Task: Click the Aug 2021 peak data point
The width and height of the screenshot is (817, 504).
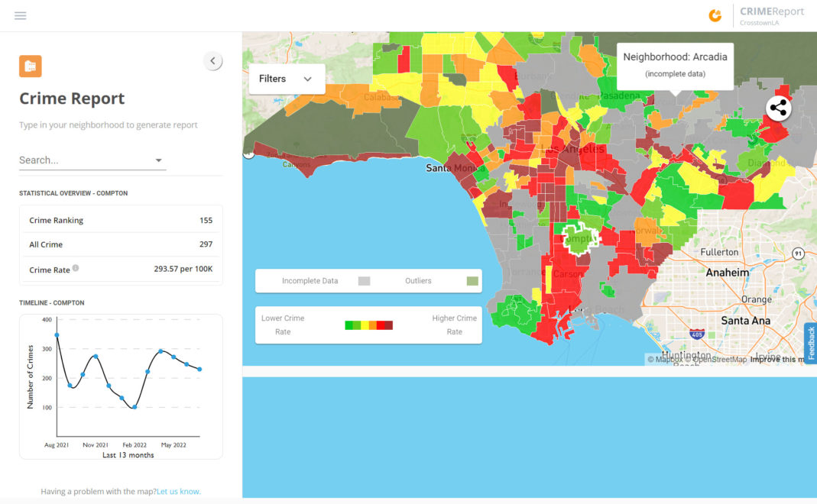Action: pyautogui.click(x=57, y=335)
